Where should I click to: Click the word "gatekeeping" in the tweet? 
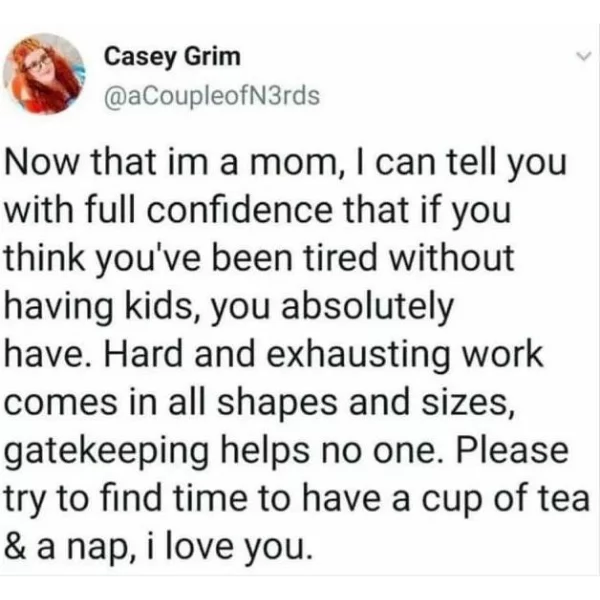106,453
